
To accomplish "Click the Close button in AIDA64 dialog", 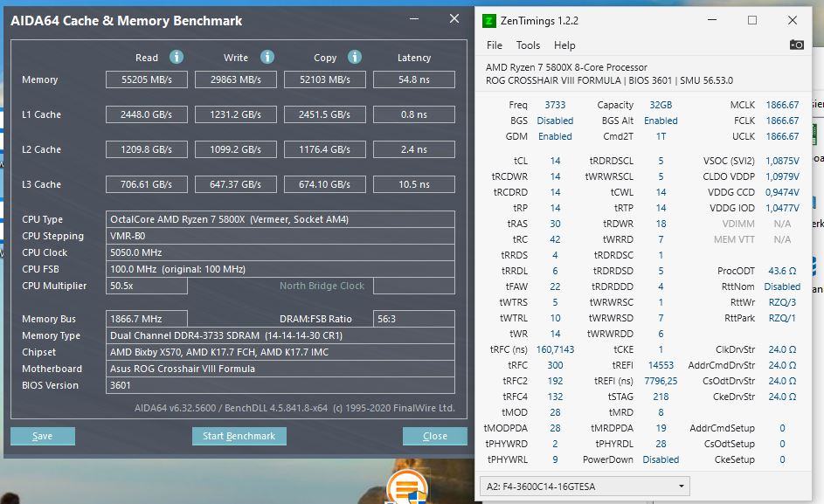I will [434, 436].
